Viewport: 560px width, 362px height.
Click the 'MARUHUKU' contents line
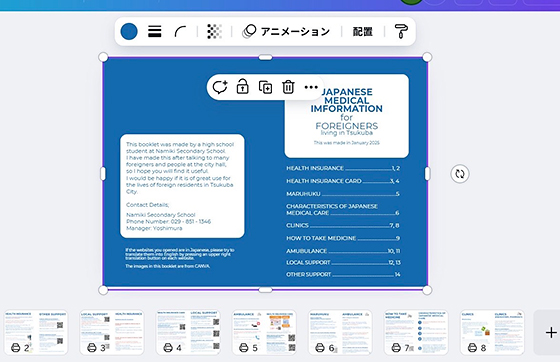343,194
